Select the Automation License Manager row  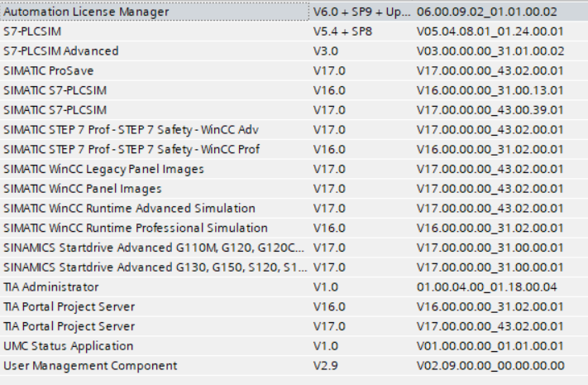coord(87,12)
